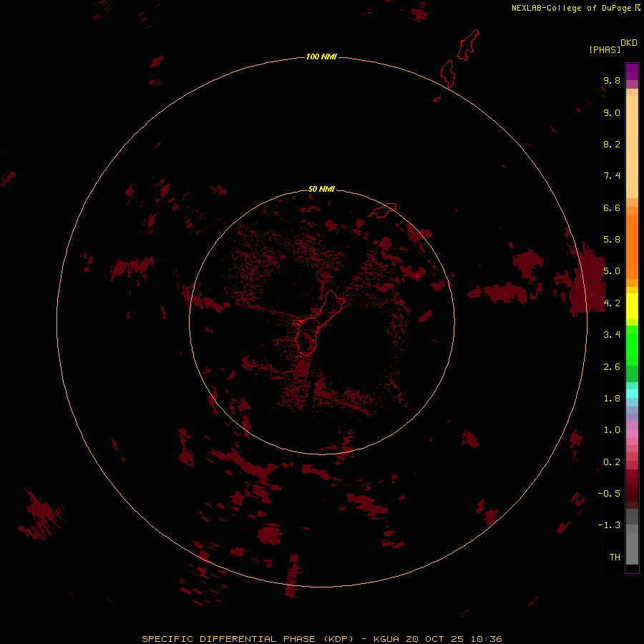644x644 pixels.
Task: Pick the pink segment of color bar
Action: tap(632, 434)
